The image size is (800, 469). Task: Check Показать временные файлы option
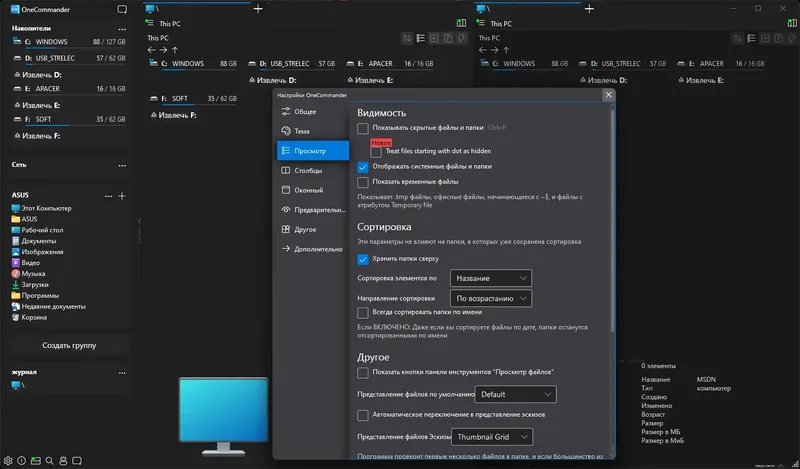[363, 182]
